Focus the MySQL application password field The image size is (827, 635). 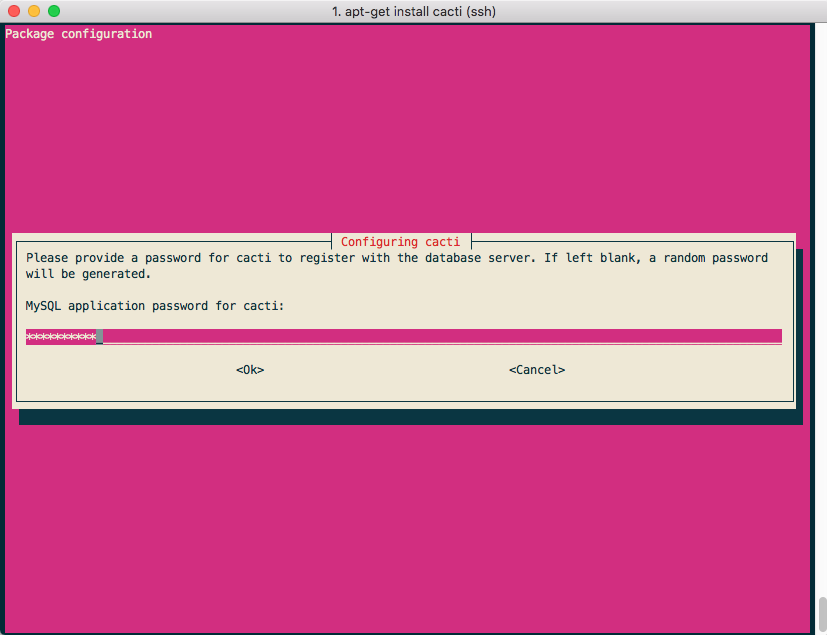click(x=403, y=336)
